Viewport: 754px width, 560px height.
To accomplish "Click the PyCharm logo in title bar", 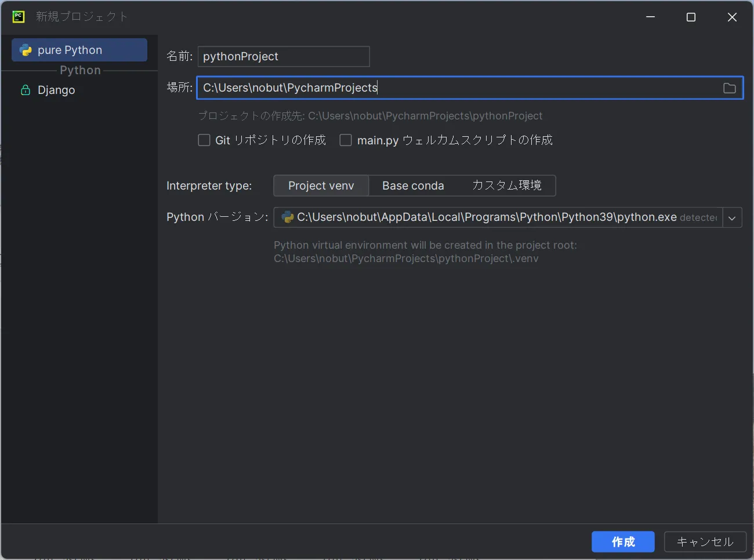I will [19, 17].
